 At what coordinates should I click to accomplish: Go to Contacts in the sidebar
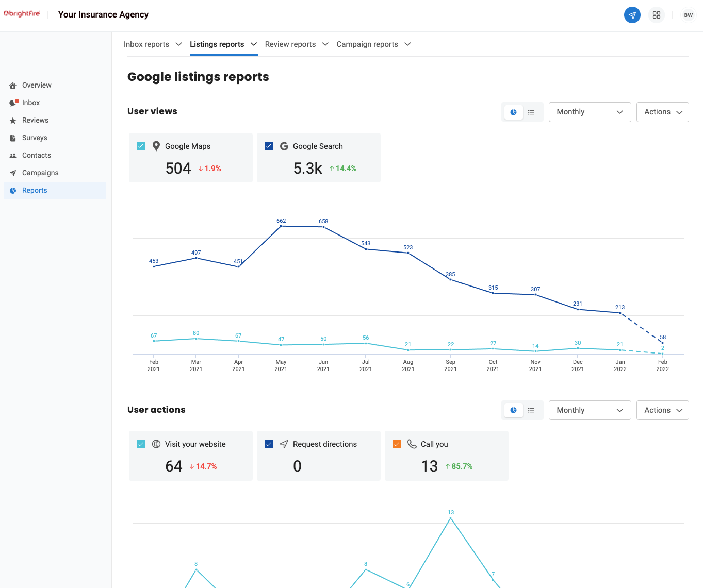click(36, 155)
